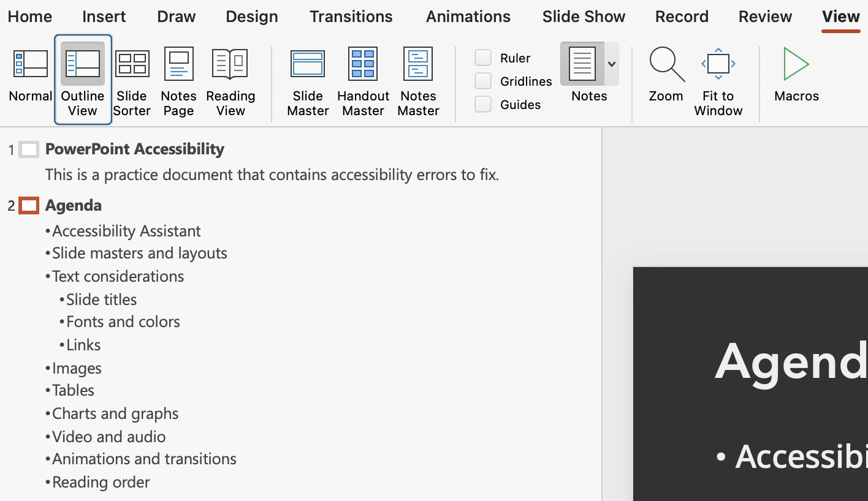868x501 pixels.
Task: Open the Review tab
Action: pyautogui.click(x=765, y=17)
